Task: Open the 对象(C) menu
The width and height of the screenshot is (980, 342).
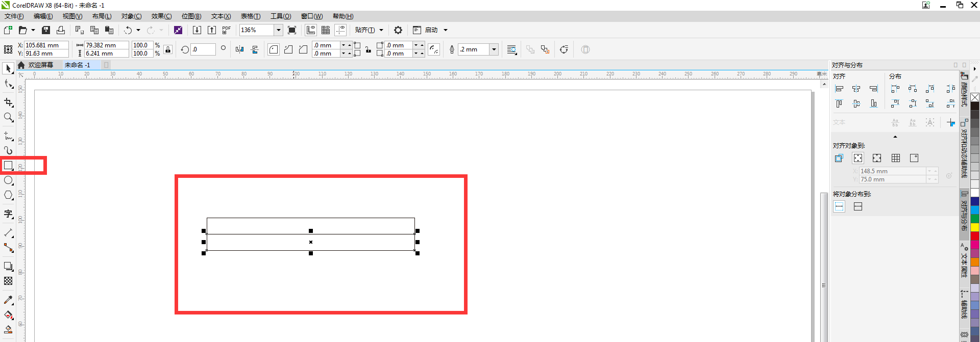Action: click(x=131, y=16)
